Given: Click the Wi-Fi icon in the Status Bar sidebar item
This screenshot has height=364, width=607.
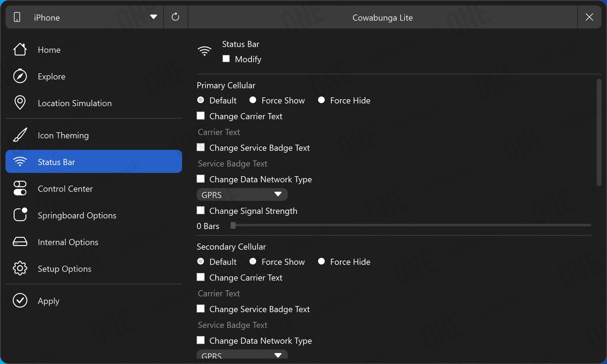Looking at the screenshot, I should point(20,161).
